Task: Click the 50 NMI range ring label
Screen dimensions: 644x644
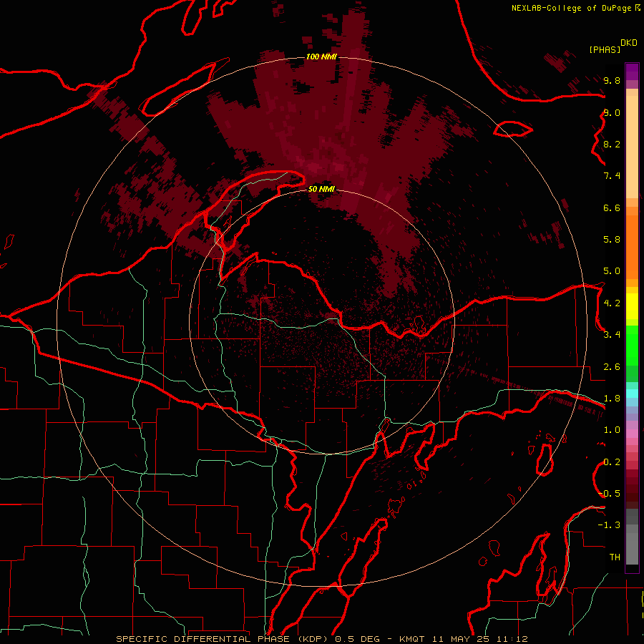Action: (x=321, y=189)
